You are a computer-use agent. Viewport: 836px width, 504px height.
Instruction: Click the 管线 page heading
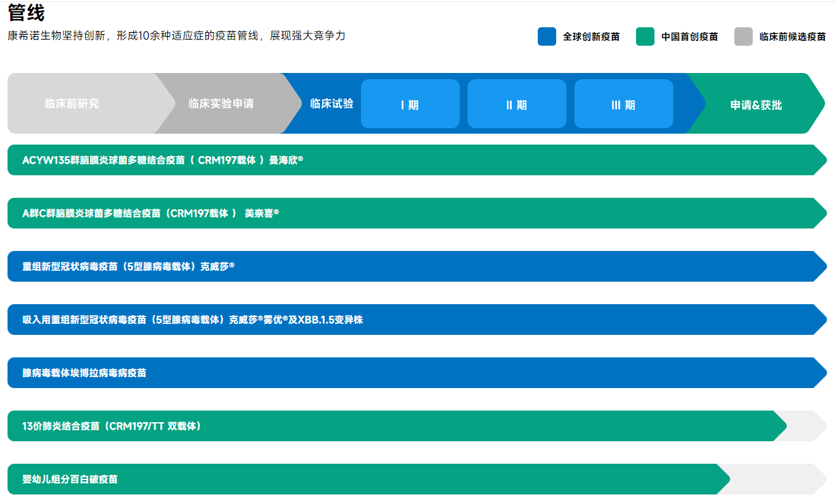(x=26, y=12)
